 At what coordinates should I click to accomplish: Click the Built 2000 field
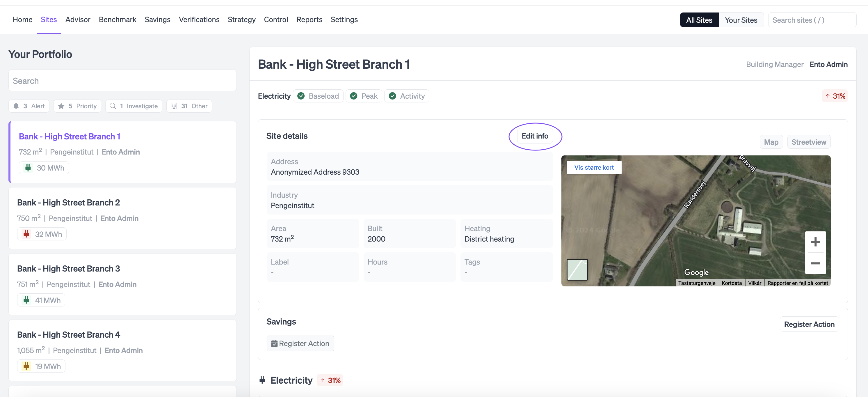click(409, 233)
